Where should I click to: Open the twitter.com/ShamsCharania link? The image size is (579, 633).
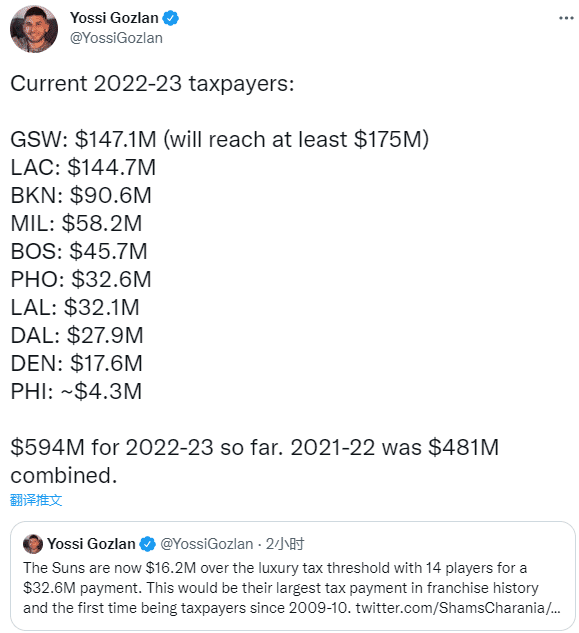coord(458,608)
